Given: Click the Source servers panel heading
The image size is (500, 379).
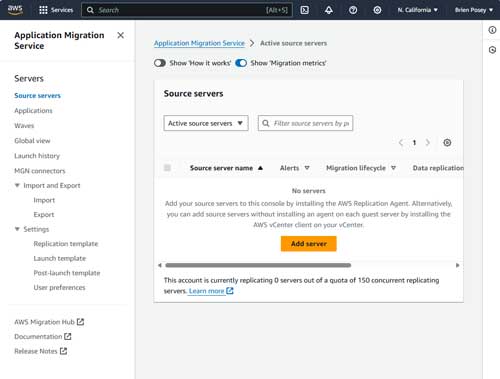Looking at the screenshot, I should point(193,94).
